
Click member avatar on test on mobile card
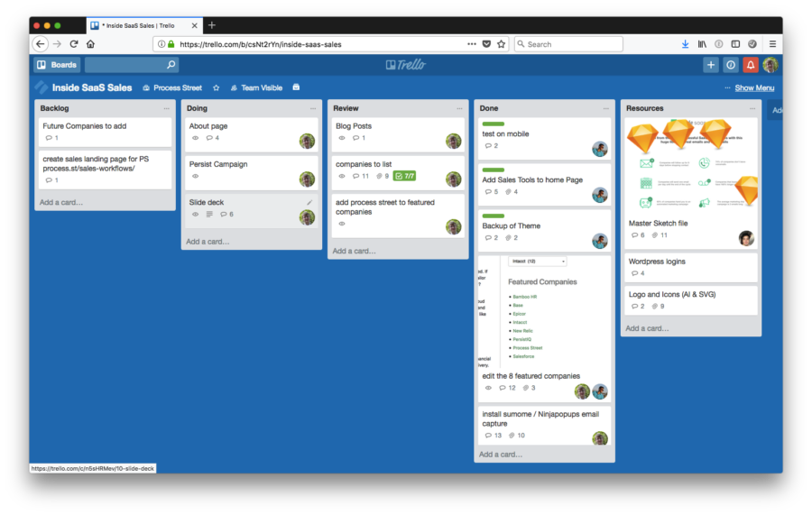pyautogui.click(x=600, y=149)
